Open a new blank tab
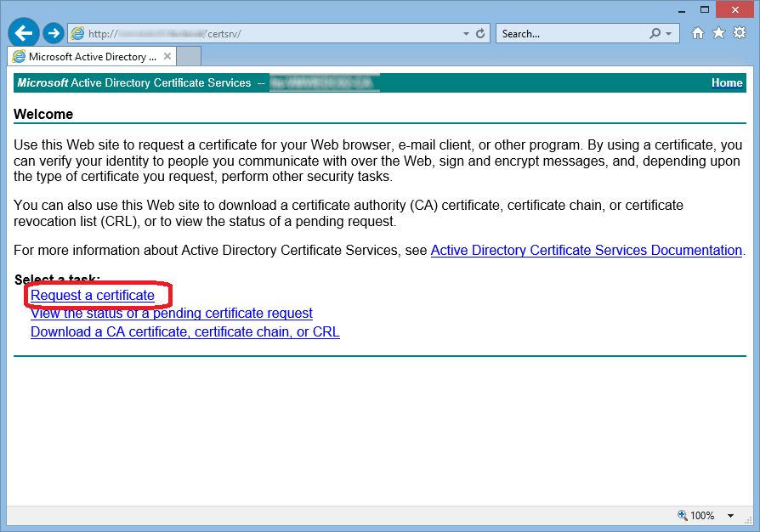760x532 pixels. (x=189, y=57)
